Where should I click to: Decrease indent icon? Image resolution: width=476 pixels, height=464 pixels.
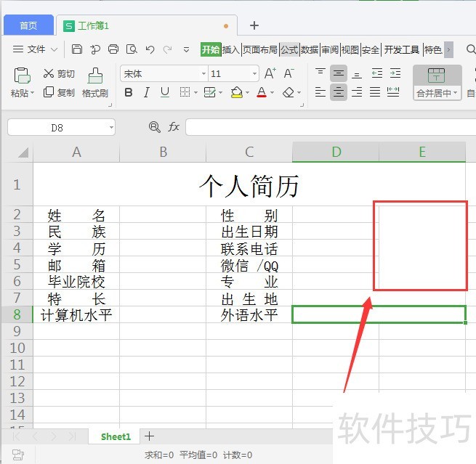[x=376, y=73]
